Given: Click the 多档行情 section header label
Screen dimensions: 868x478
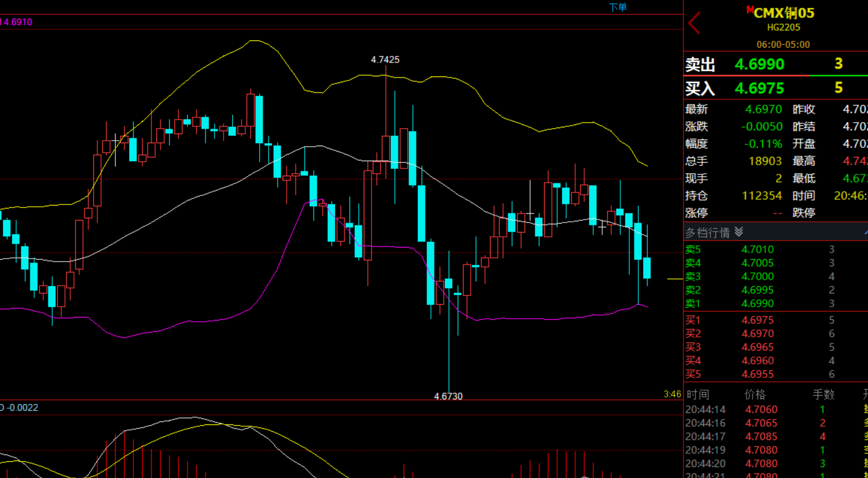Looking at the screenshot, I should pos(707,232).
